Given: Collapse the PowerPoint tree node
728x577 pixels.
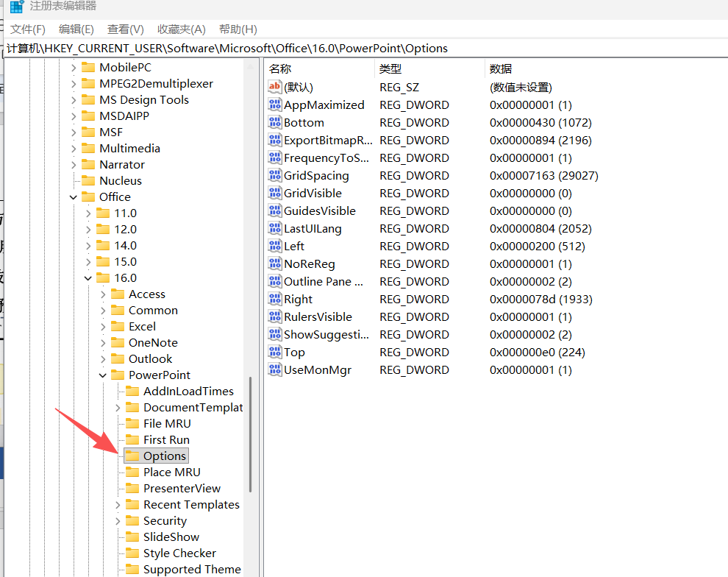Looking at the screenshot, I should point(103,375).
